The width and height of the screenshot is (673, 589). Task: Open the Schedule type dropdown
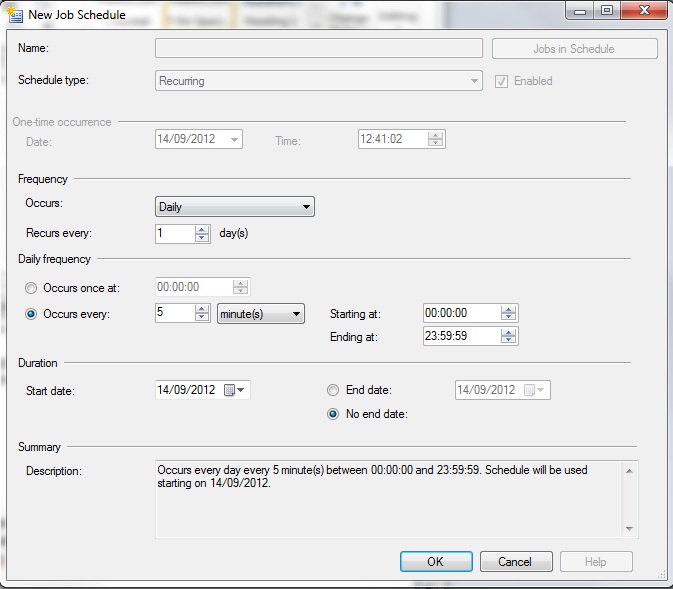click(474, 81)
